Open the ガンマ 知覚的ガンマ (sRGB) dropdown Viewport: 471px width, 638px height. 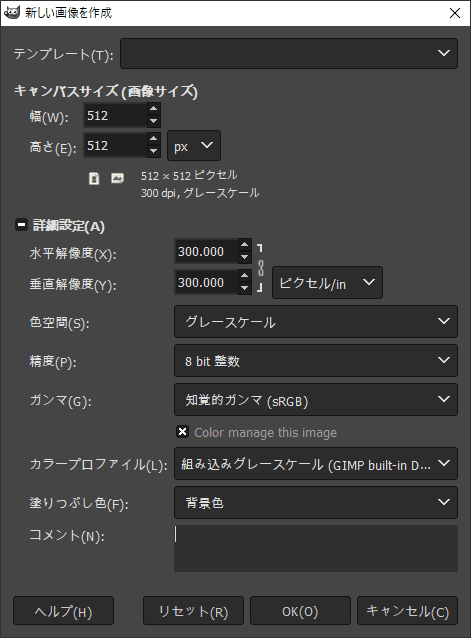(316, 400)
